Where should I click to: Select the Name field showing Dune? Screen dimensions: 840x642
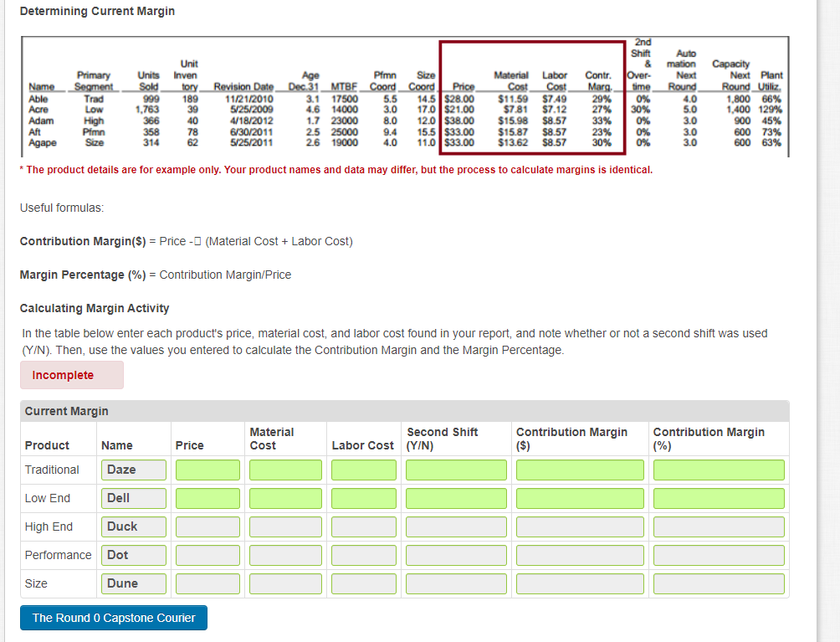click(132, 583)
